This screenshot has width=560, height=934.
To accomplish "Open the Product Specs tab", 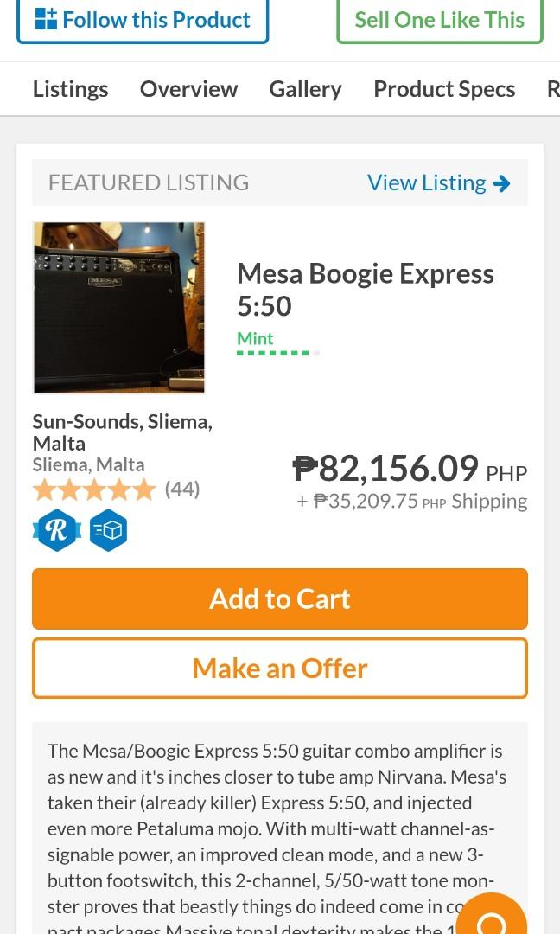I will click(444, 88).
